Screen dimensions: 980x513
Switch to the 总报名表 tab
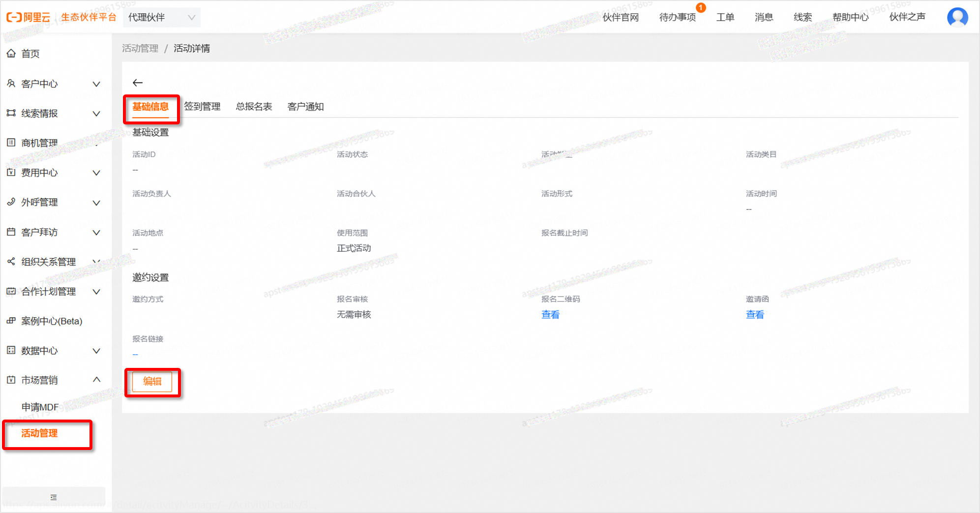tap(254, 107)
